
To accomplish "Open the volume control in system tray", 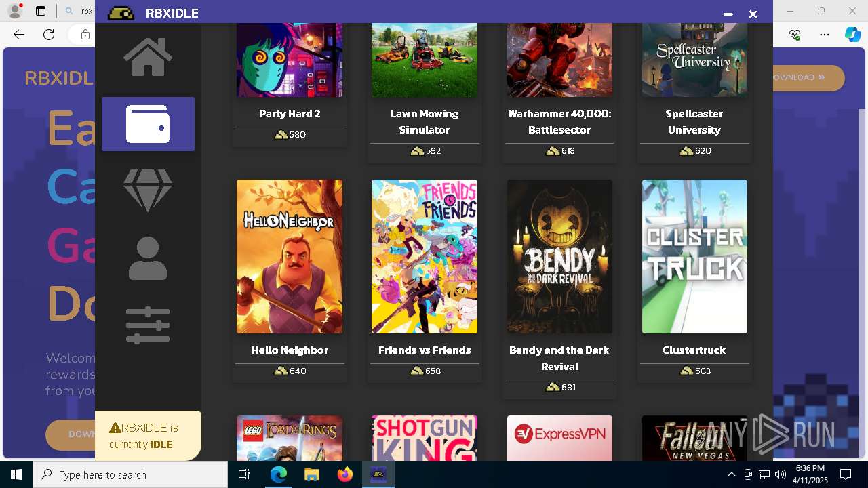I will pos(781,474).
